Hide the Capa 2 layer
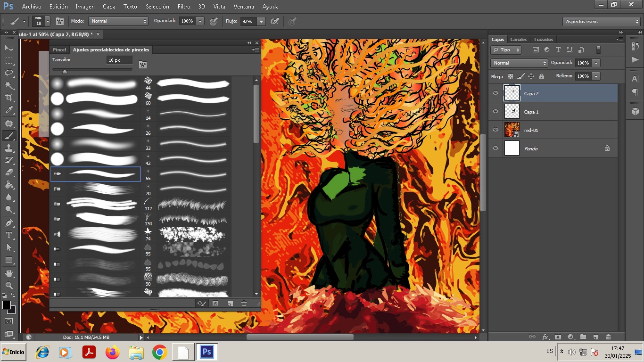The height and width of the screenshot is (362, 644). pyautogui.click(x=495, y=93)
